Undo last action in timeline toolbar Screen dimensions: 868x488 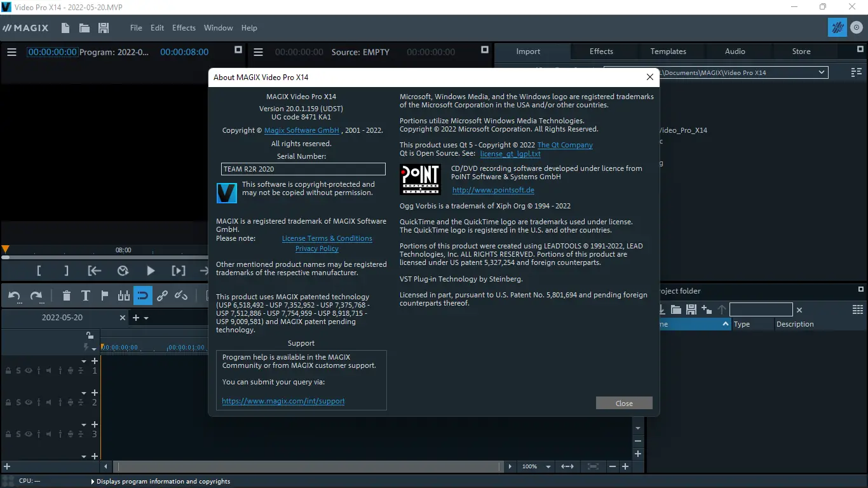(x=15, y=295)
